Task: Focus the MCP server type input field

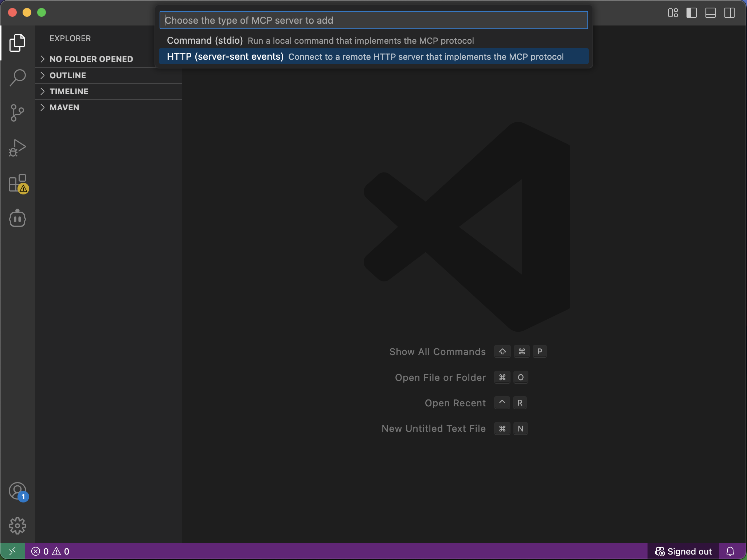Action: pyautogui.click(x=374, y=20)
